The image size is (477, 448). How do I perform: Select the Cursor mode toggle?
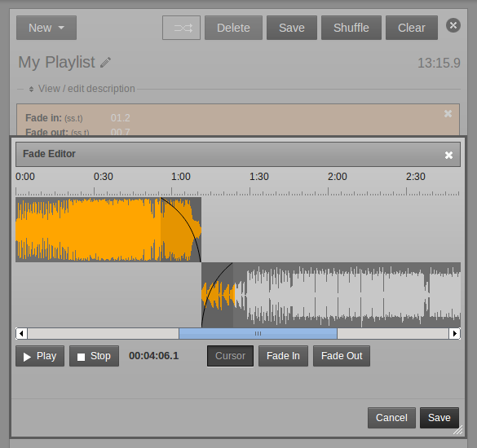[x=230, y=356]
